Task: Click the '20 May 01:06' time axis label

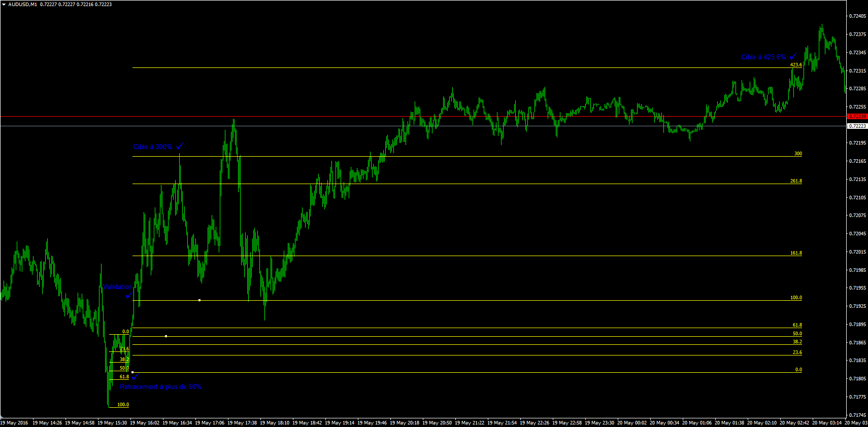Action: point(697,423)
